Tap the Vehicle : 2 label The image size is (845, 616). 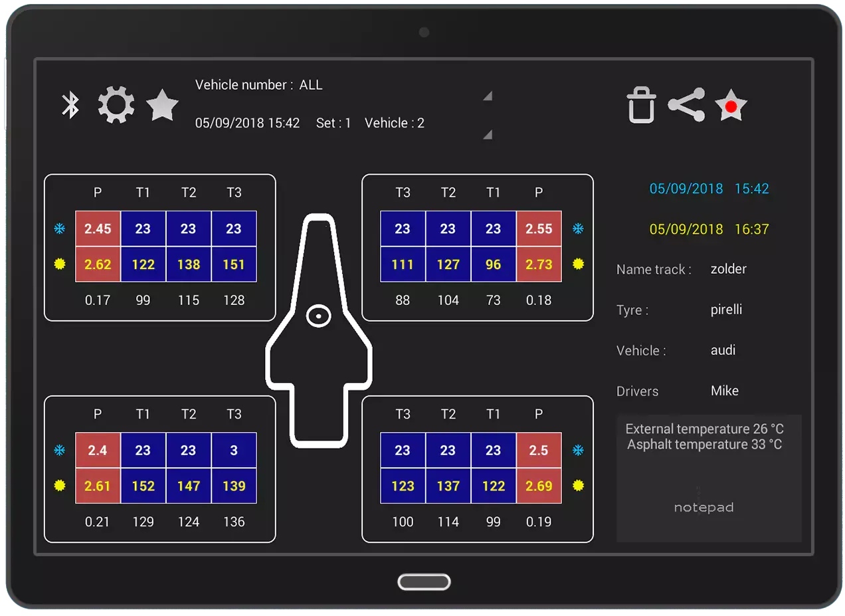395,123
